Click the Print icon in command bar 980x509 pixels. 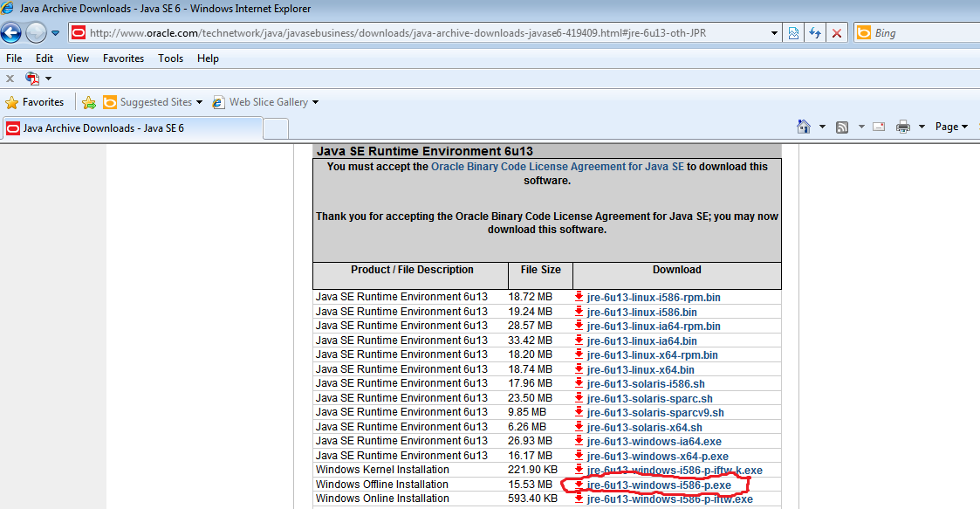[903, 127]
